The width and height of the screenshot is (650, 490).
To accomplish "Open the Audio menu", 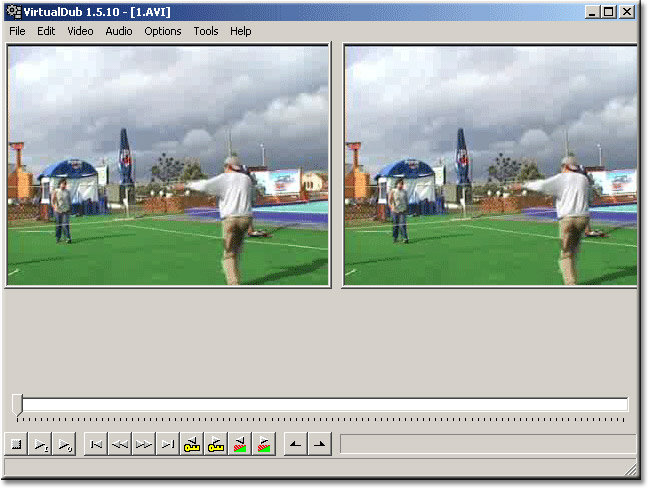I will [119, 31].
